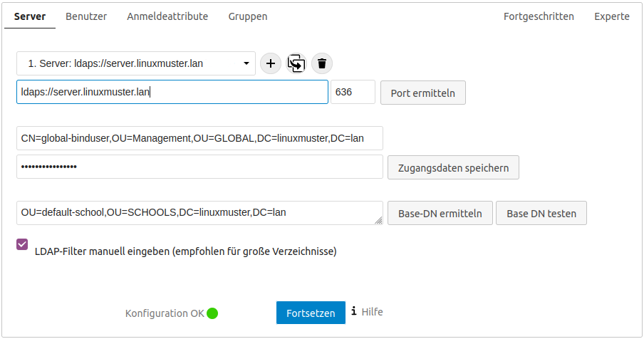Click Base DN testen button
Image resolution: width=644 pixels, height=339 pixels.
click(x=541, y=213)
